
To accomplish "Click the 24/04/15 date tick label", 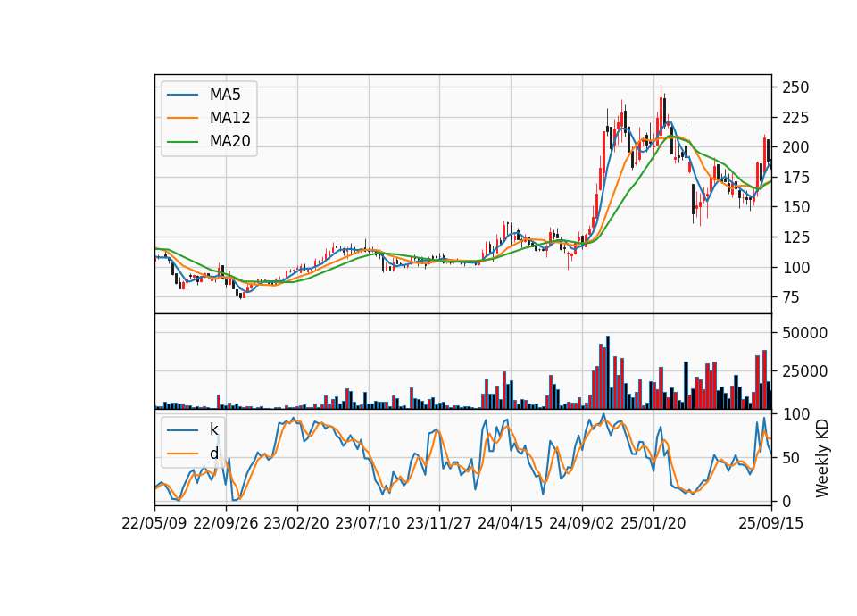I will [511, 523].
